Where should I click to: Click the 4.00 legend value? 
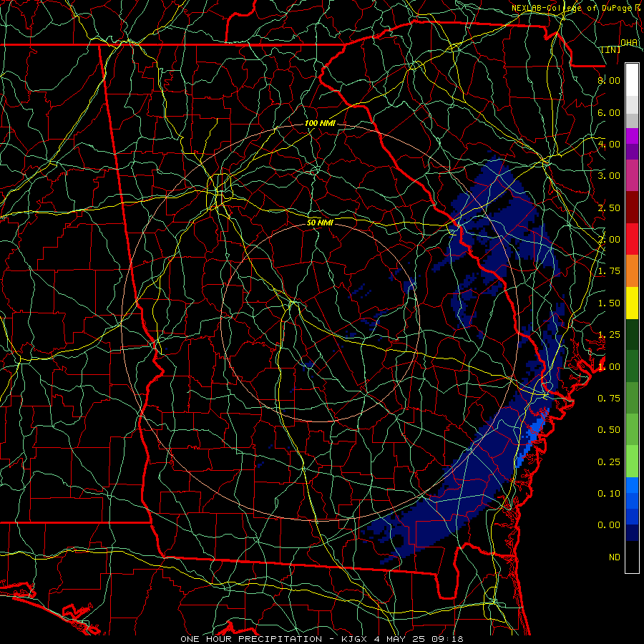click(x=609, y=144)
